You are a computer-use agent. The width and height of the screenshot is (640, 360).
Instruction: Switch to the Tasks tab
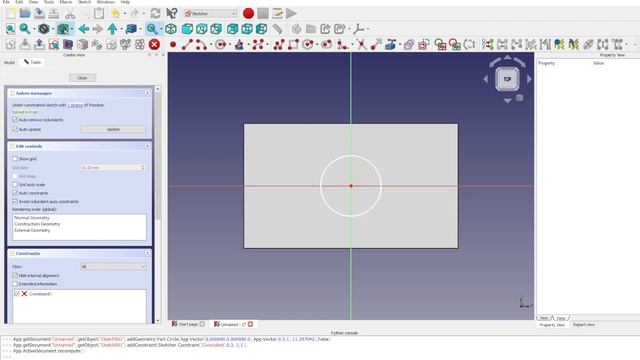[x=32, y=62]
